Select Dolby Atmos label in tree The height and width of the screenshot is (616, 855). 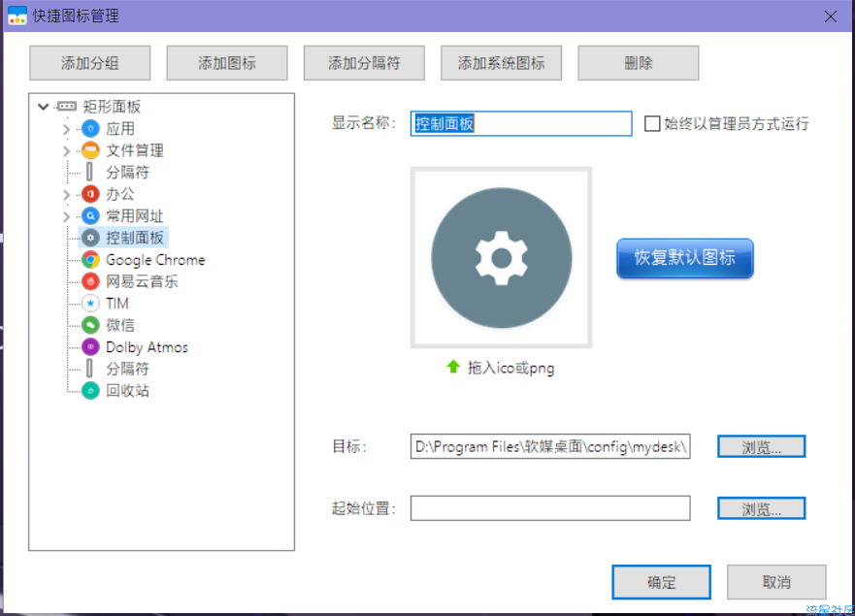[x=147, y=347]
